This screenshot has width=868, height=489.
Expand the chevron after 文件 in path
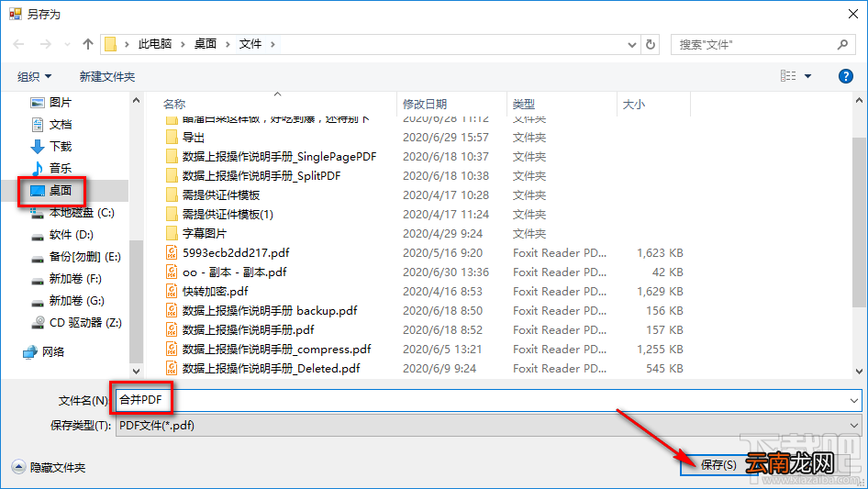(x=273, y=44)
